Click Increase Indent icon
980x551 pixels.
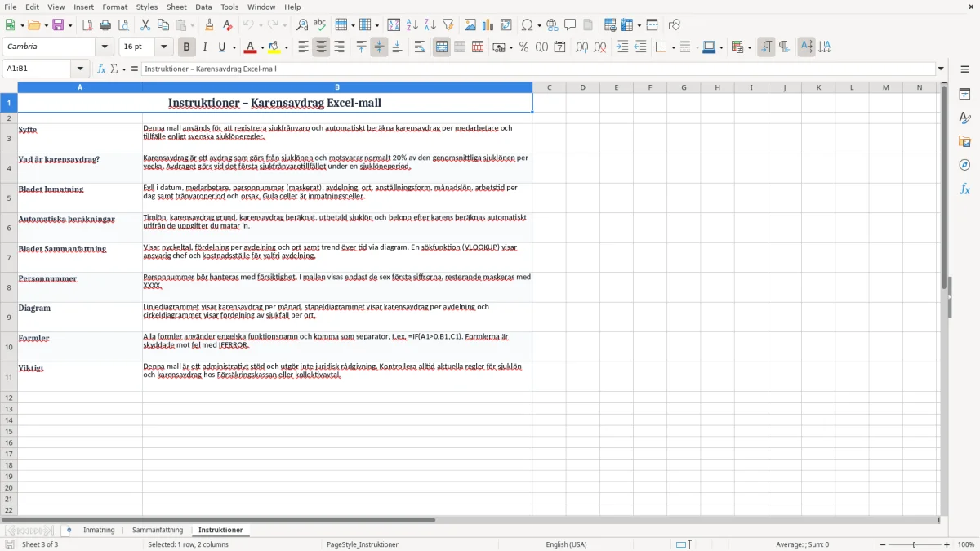[x=622, y=47]
